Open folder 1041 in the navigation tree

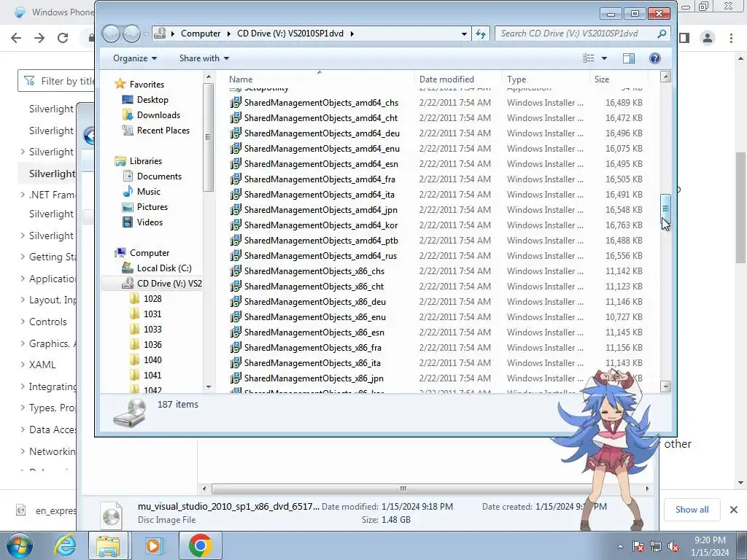pos(152,376)
